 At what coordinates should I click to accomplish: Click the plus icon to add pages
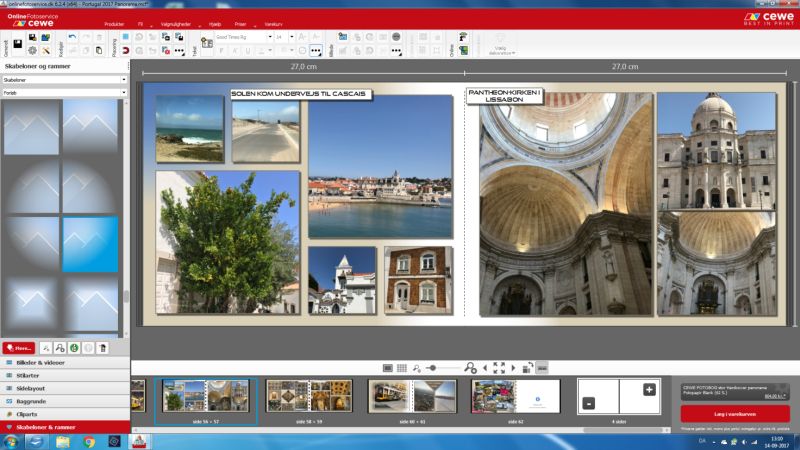[x=649, y=389]
